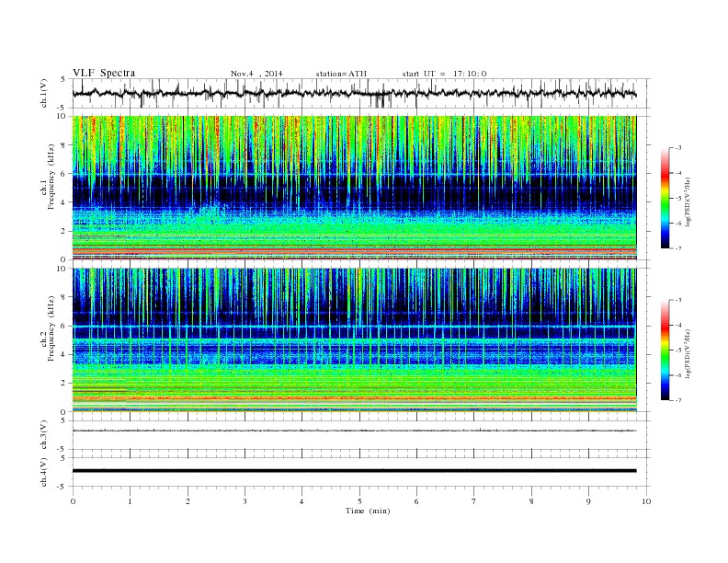Click the "VLF Spectra" plot title
Viewport: 728px width, 563px height.
pyautogui.click(x=104, y=73)
